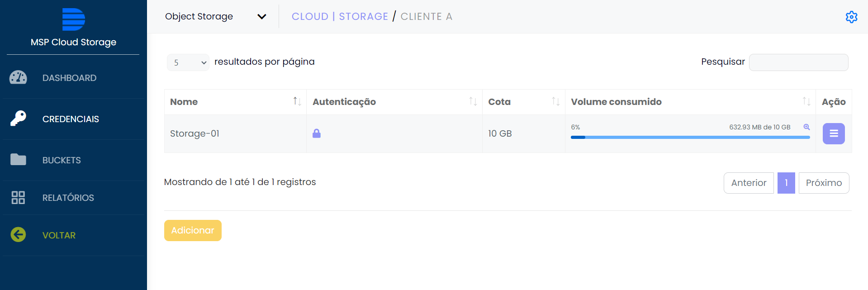868x290 pixels.
Task: Click the Relatórios grid icon
Action: pyautogui.click(x=18, y=198)
